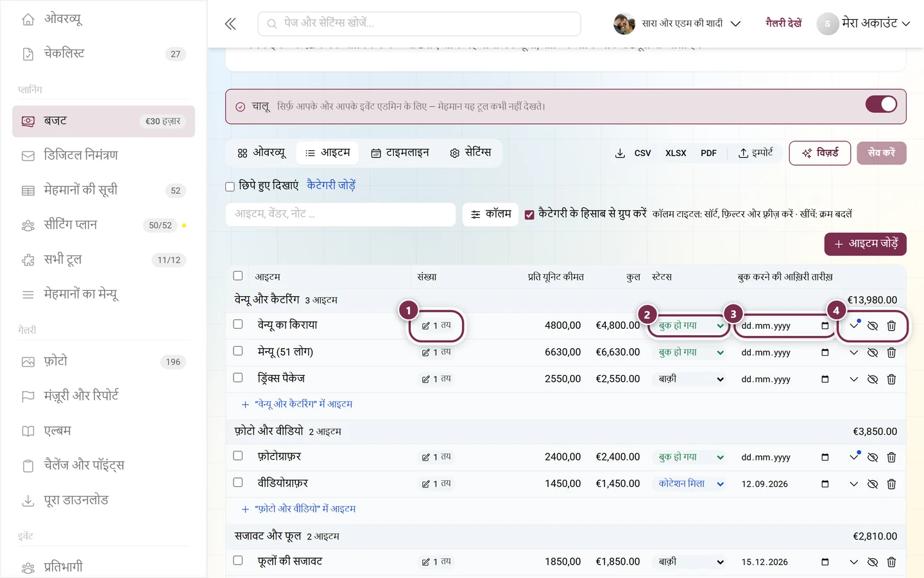Image resolution: width=924 pixels, height=578 pixels.
Task: Expand details chevron for ड्रिंक्स पैकेज
Action: (853, 380)
